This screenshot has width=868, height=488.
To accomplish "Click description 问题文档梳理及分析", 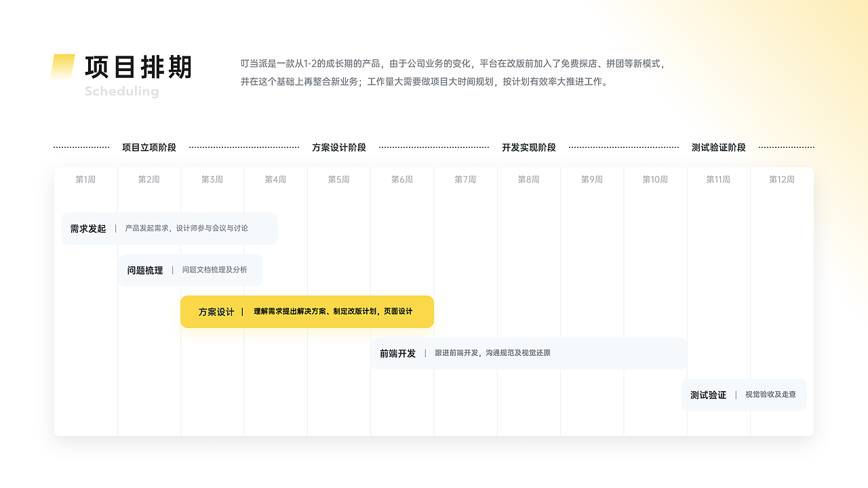I will pyautogui.click(x=214, y=270).
